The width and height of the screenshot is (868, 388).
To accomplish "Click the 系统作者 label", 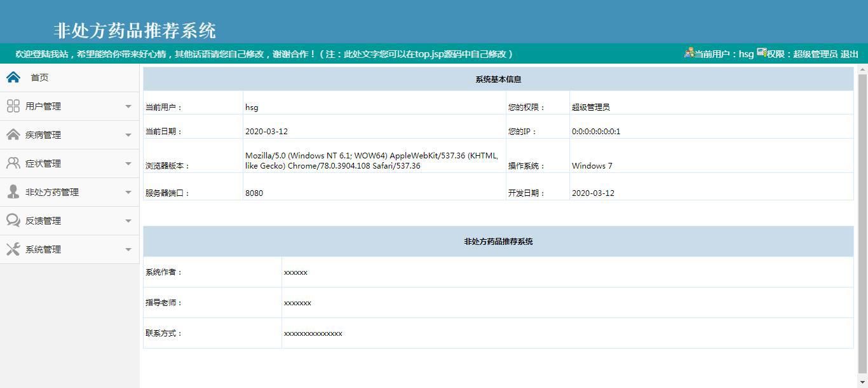I will 164,272.
